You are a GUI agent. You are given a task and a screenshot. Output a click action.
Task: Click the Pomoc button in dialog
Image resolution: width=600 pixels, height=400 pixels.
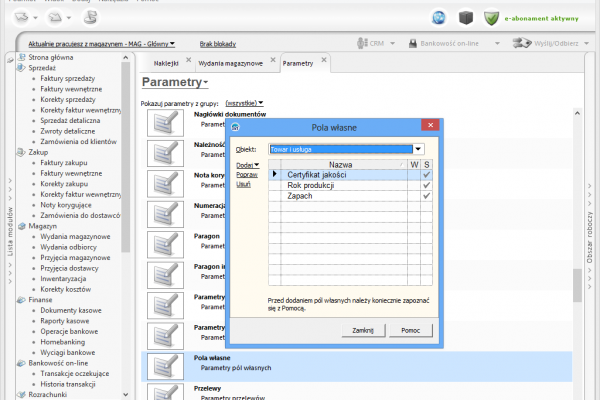410,330
